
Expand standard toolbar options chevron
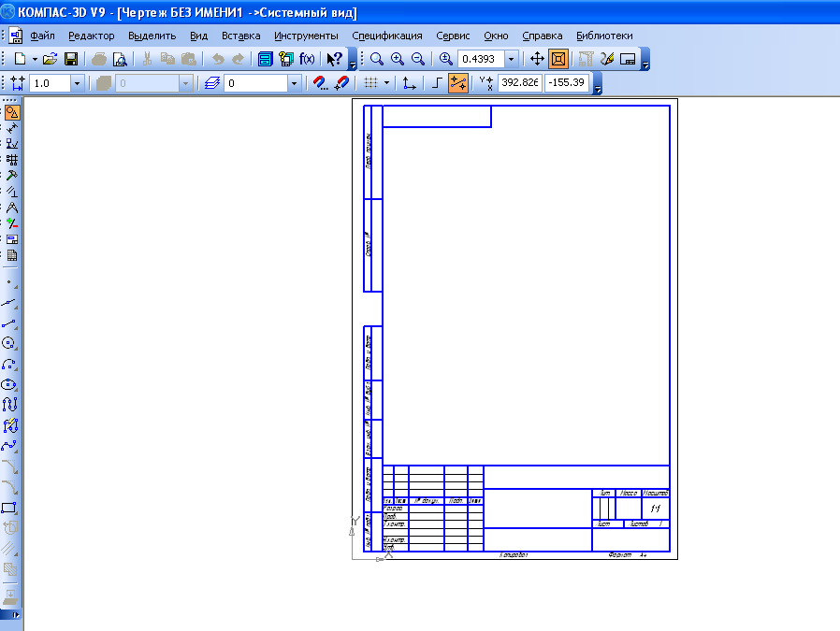click(x=353, y=60)
